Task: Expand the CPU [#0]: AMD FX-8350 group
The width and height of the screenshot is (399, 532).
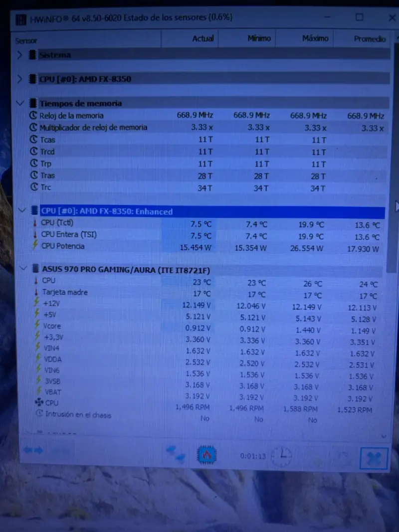Action: click(x=19, y=79)
